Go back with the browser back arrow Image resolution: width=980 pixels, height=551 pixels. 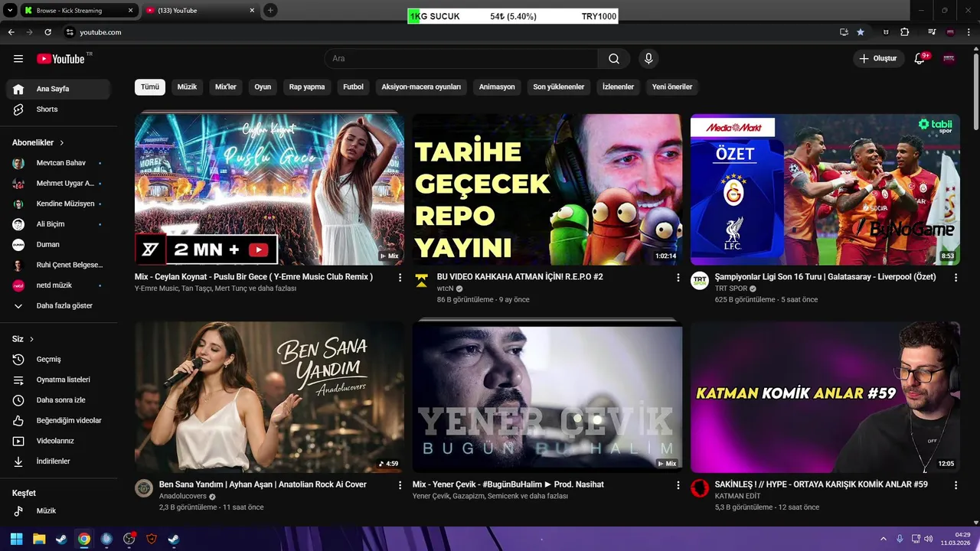tap(11, 32)
